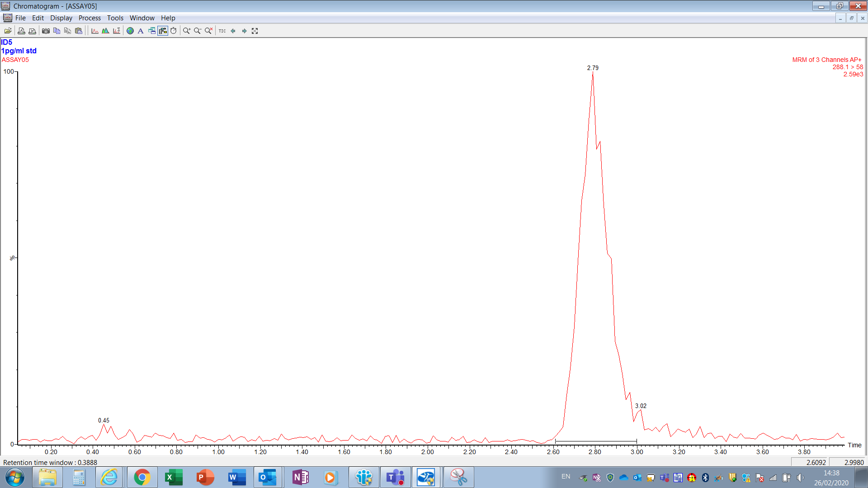Click the open file folder icon
868x488 pixels.
8,31
